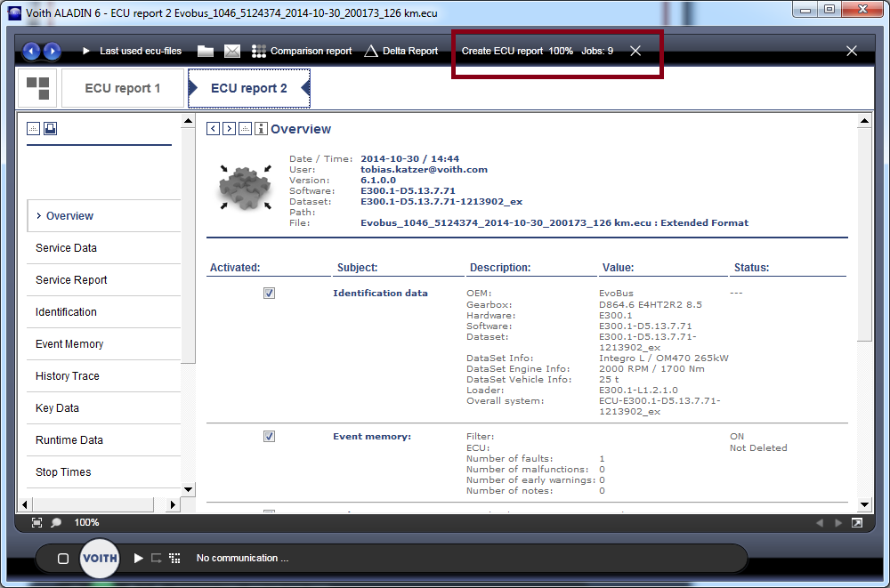Open the Identification section
Screen dimensions: 890x588
coord(103,312)
